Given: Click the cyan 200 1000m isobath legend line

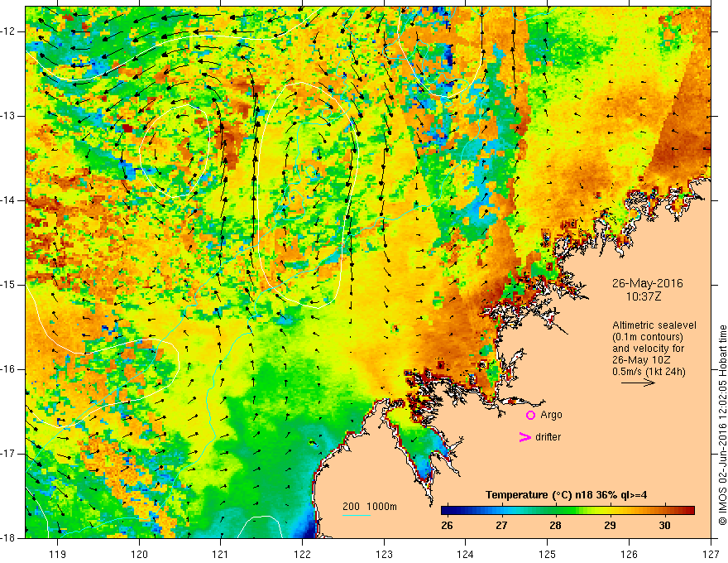Looking at the screenshot, I should click(357, 515).
